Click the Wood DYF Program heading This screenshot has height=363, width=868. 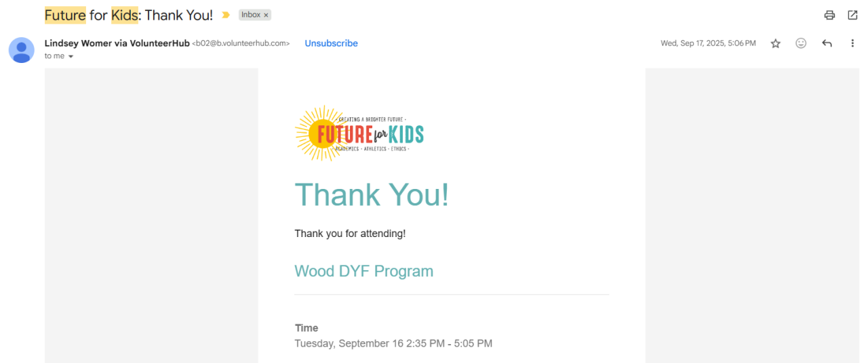click(x=363, y=271)
